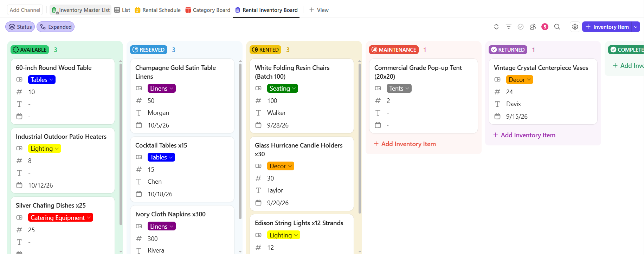This screenshot has height=255, width=644.
Task: Select the Rental Inventory Board tab
Action: [x=266, y=10]
